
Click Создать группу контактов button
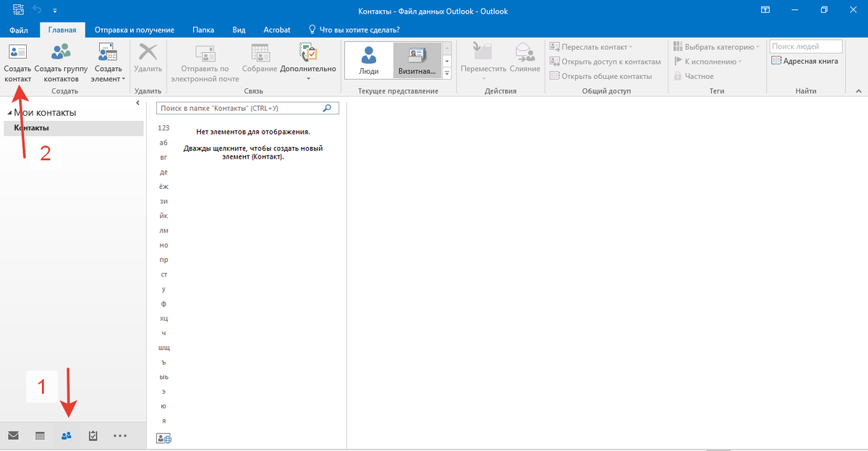[61, 62]
